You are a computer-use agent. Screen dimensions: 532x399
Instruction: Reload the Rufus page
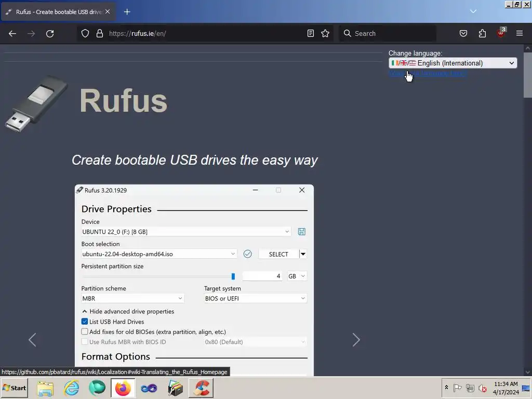pyautogui.click(x=50, y=34)
